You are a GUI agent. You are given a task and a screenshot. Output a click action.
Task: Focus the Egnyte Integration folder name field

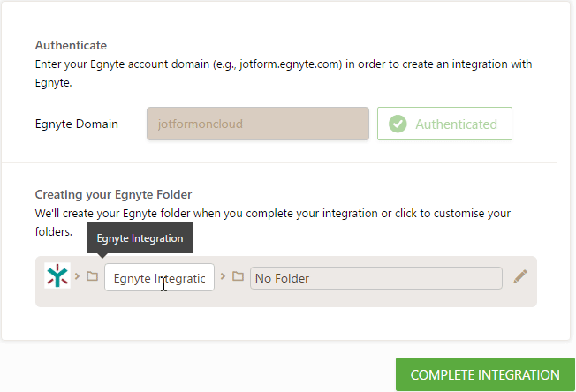[159, 278]
